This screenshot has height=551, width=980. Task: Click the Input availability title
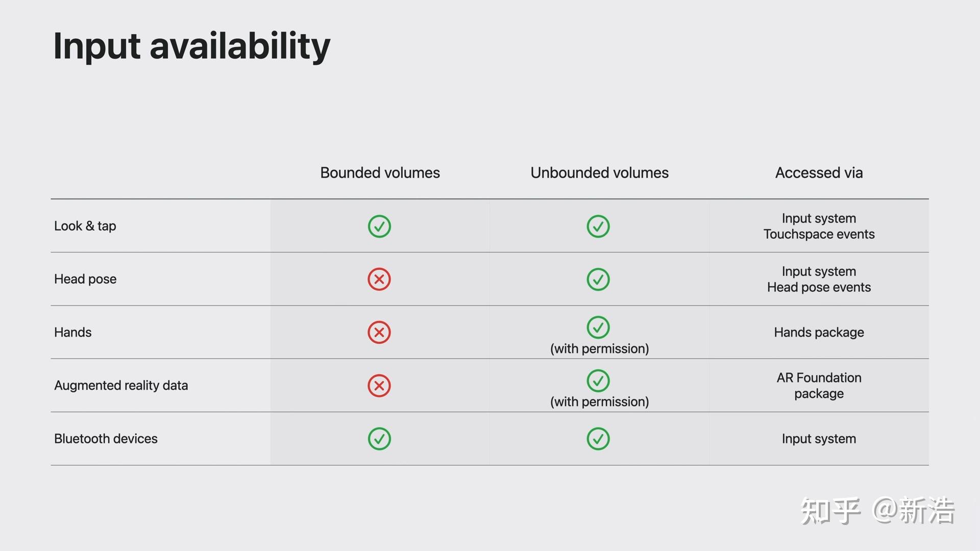[x=192, y=46]
